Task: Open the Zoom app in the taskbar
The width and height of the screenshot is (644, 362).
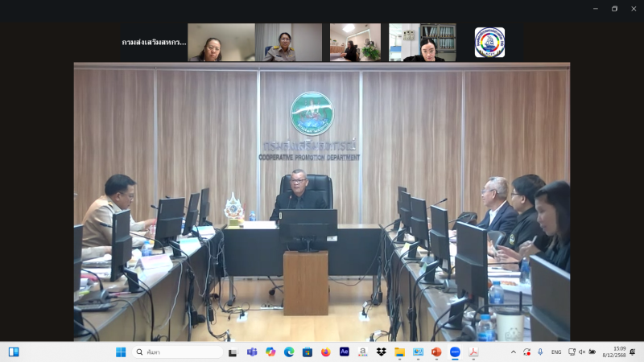Action: tap(455, 352)
